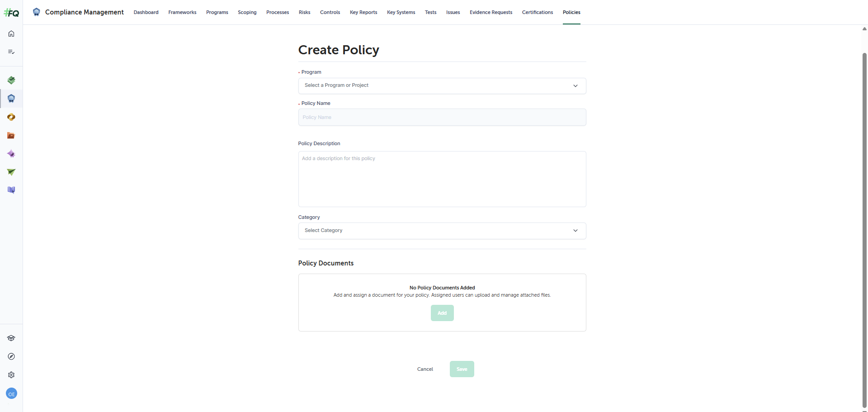Expand the Select a Program or Project dropdown
Image resolution: width=868 pixels, height=412 pixels.
pyautogui.click(x=442, y=86)
